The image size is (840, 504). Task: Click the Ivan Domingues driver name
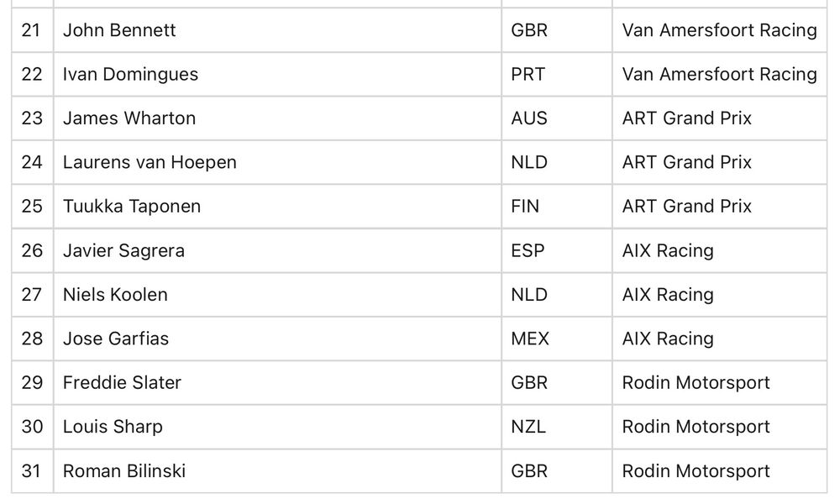click(x=130, y=74)
